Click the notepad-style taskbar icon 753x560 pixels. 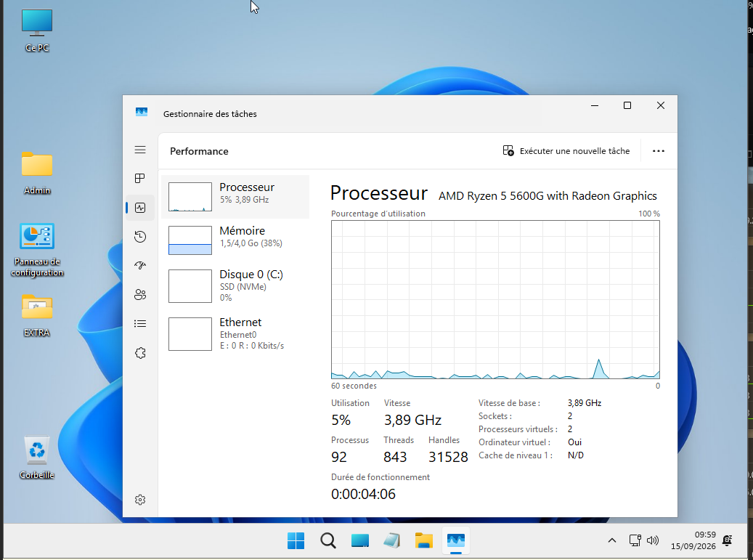[x=392, y=541]
